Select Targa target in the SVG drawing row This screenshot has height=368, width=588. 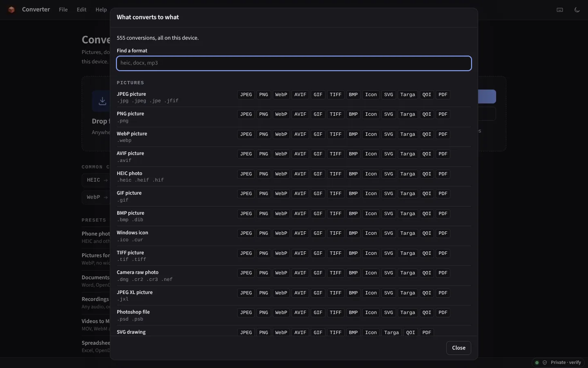[392, 333]
